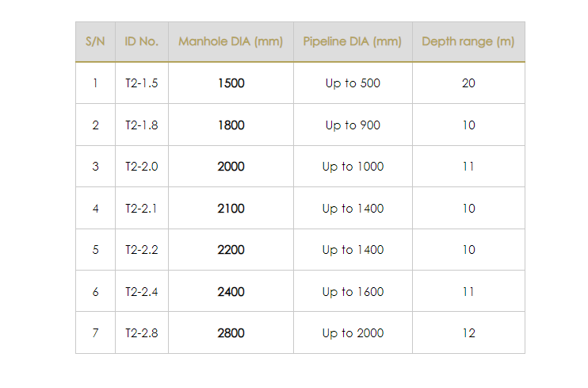Click the S/N column header
This screenshot has width=588, height=388.
95,42
